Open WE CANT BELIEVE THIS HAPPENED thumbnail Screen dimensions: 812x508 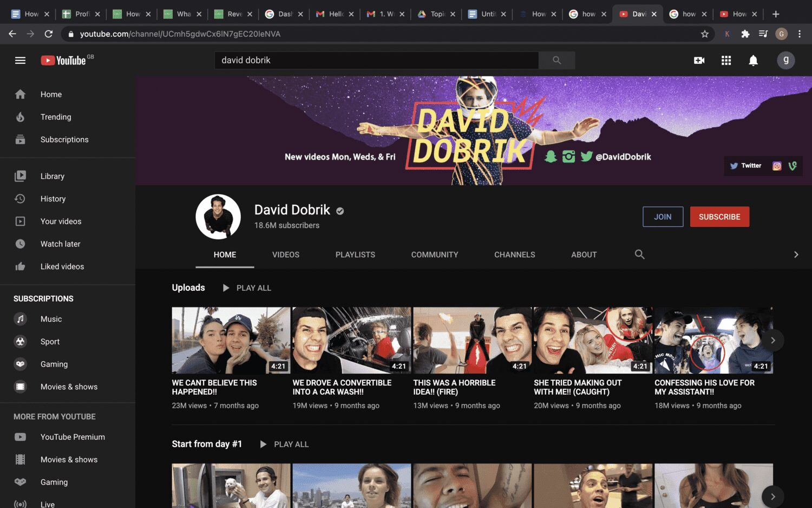pyautogui.click(x=231, y=341)
